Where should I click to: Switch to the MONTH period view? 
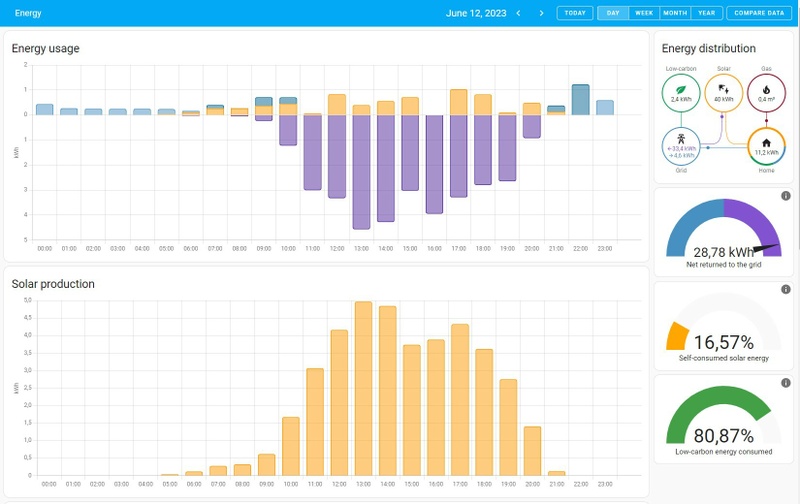click(675, 13)
